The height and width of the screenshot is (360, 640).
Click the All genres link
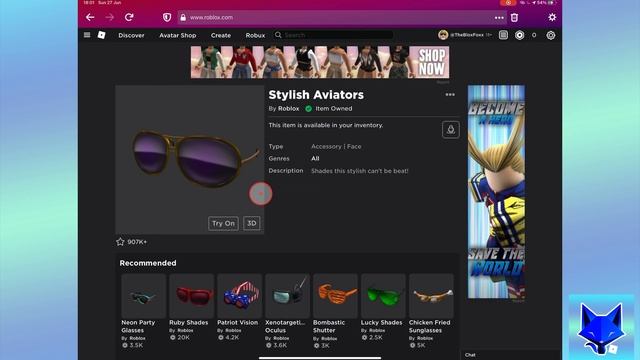(x=315, y=158)
